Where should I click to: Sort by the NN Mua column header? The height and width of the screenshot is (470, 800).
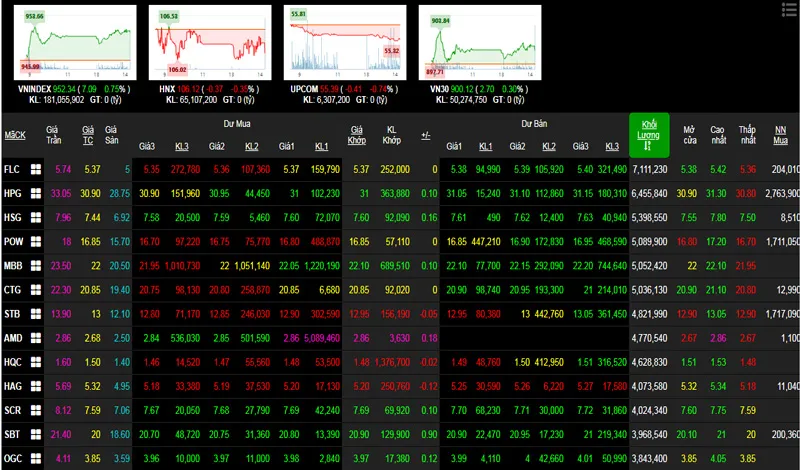coord(780,135)
